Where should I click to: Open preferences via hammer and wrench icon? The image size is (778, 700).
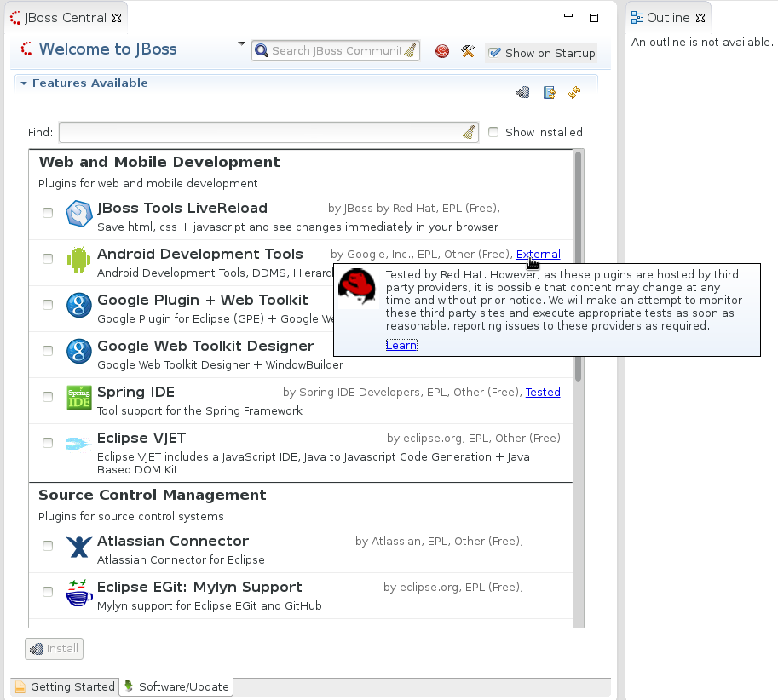[468, 51]
